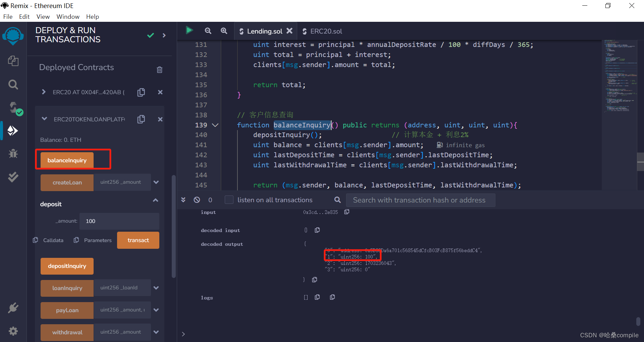Expand loanInquiry function parameters
This screenshot has width=644, height=342.
pos(156,288)
